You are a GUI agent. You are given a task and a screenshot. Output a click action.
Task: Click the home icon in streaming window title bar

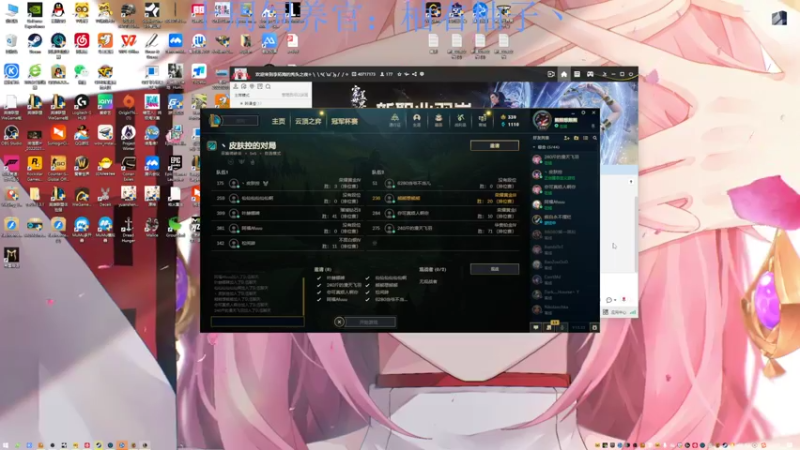564,74
